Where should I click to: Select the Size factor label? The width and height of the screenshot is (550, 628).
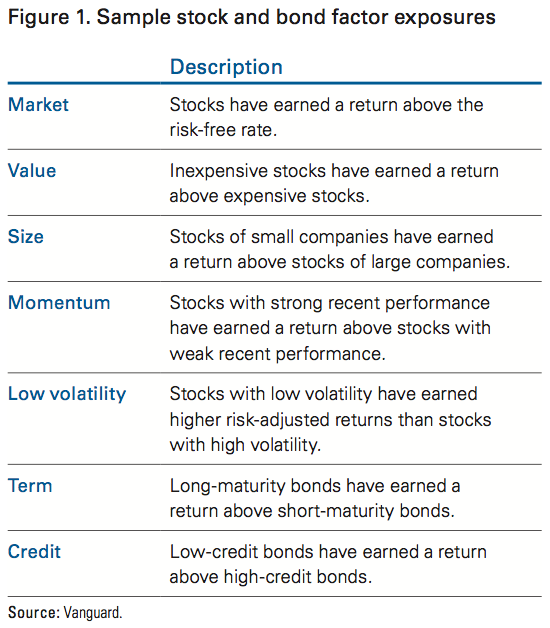[x=26, y=237]
